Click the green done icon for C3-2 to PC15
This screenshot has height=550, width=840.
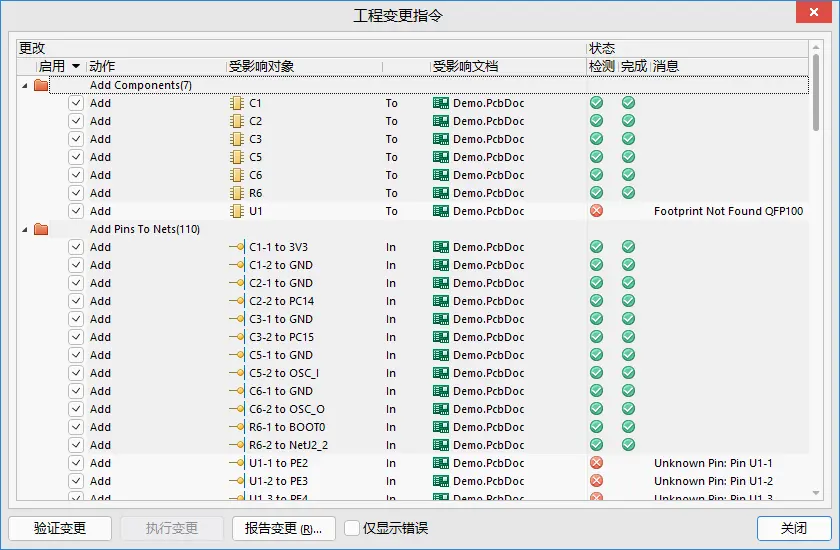click(628, 336)
